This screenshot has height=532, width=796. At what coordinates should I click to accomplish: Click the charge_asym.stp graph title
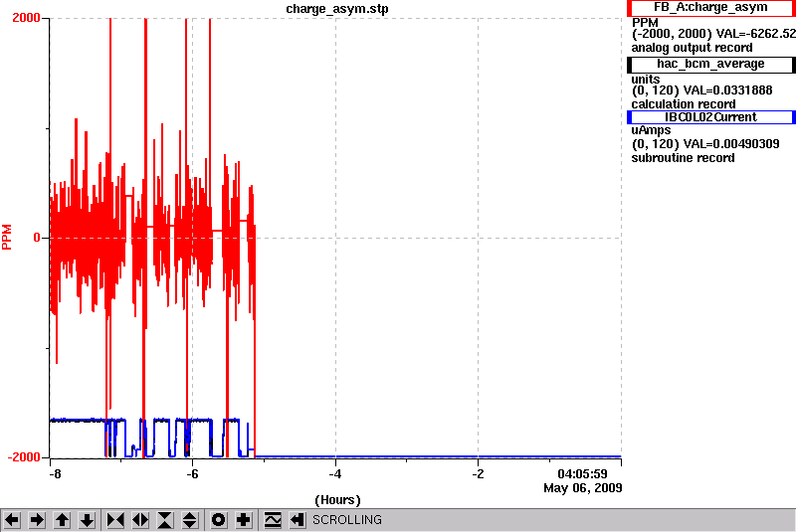coord(337,9)
